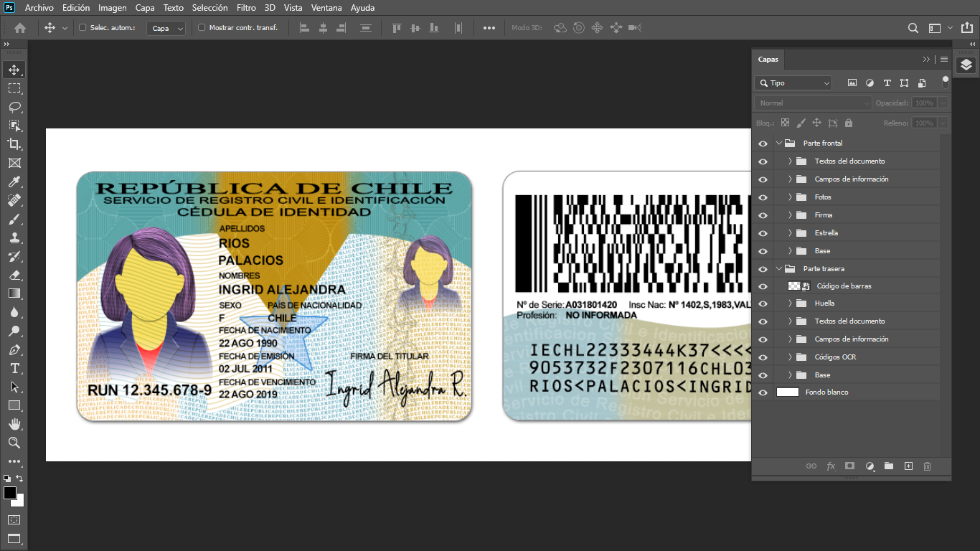Expand the Textos del documento group under Parte frontal
Viewport: 980px width, 551px height.
790,161
